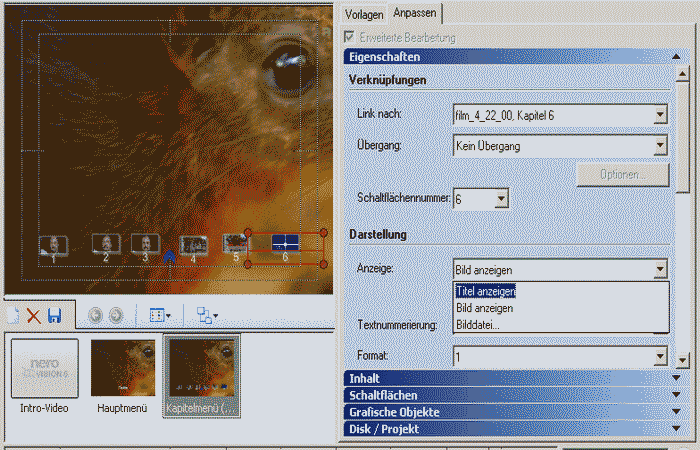Toggle the Erweiterte Bearbeitung checkbox

click(349, 37)
